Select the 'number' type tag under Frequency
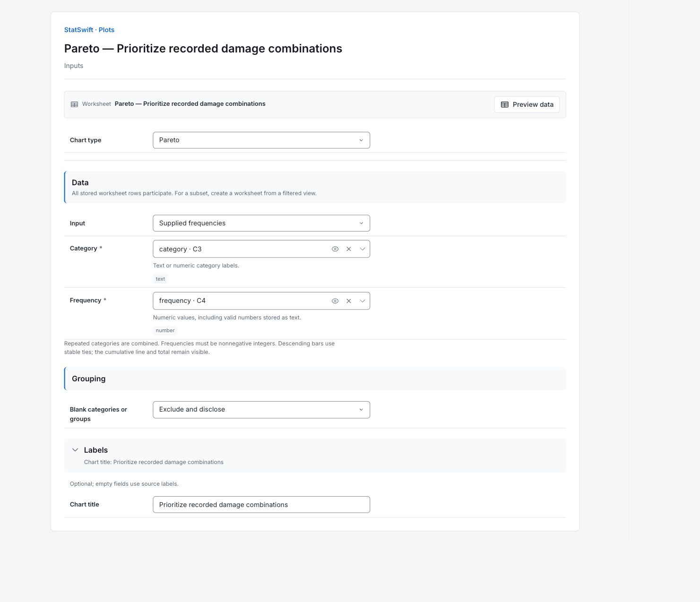 pyautogui.click(x=165, y=330)
